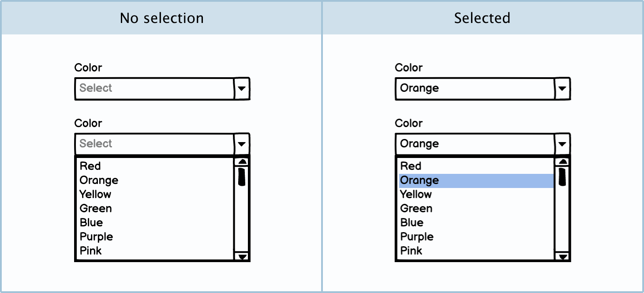Image resolution: width=644 pixels, height=293 pixels.
Task: Collapse the open Select list via its arrow
Action: (241, 144)
